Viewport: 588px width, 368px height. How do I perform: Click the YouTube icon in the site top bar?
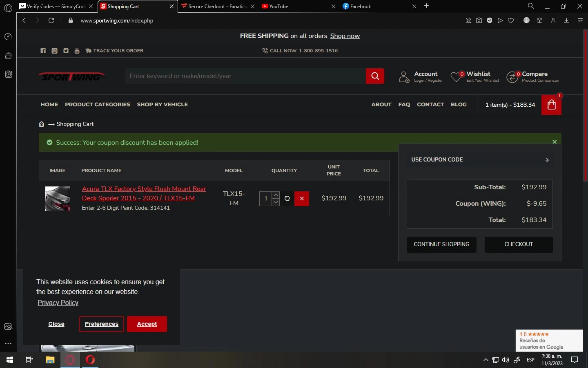pos(77,51)
